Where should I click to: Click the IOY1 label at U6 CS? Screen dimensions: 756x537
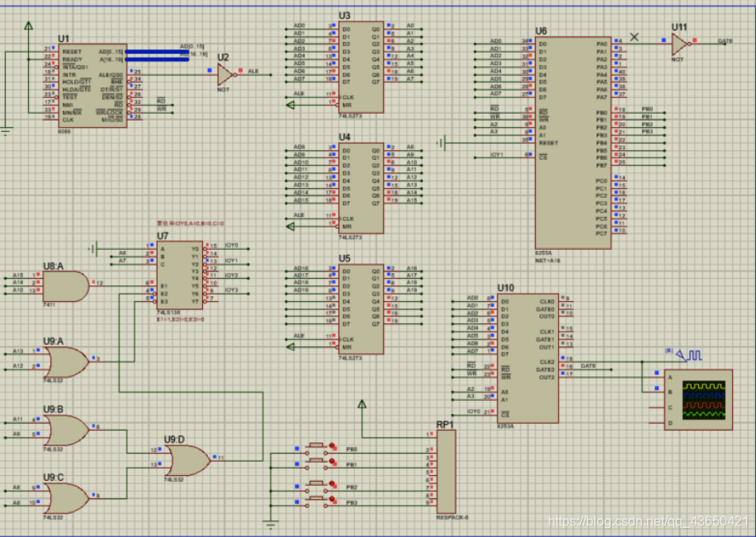coord(497,155)
